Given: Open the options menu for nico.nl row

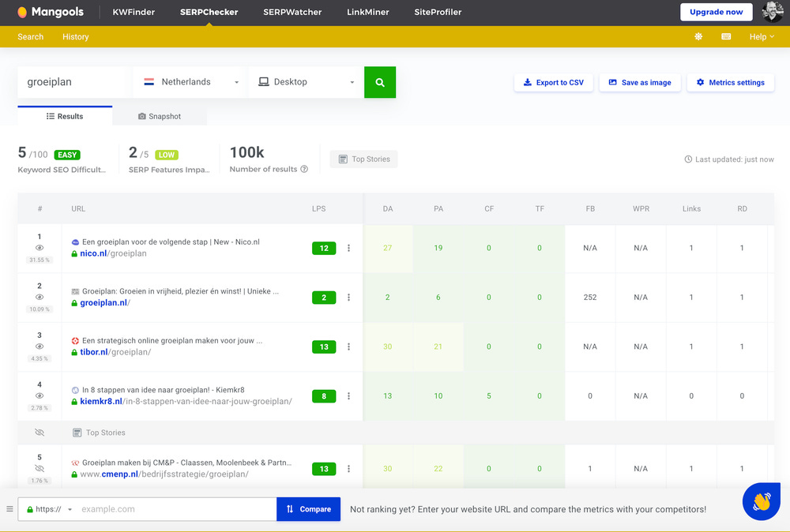Looking at the screenshot, I should (x=348, y=248).
